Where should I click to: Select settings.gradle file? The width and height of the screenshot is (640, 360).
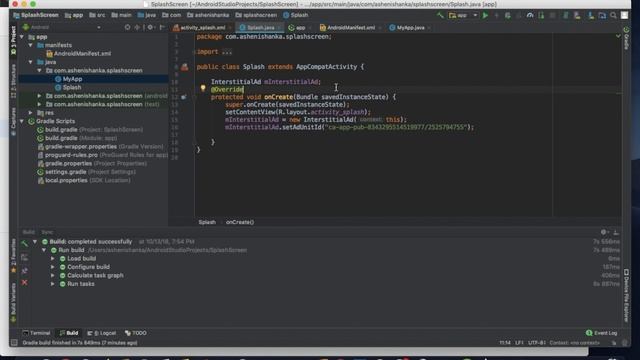(86, 172)
